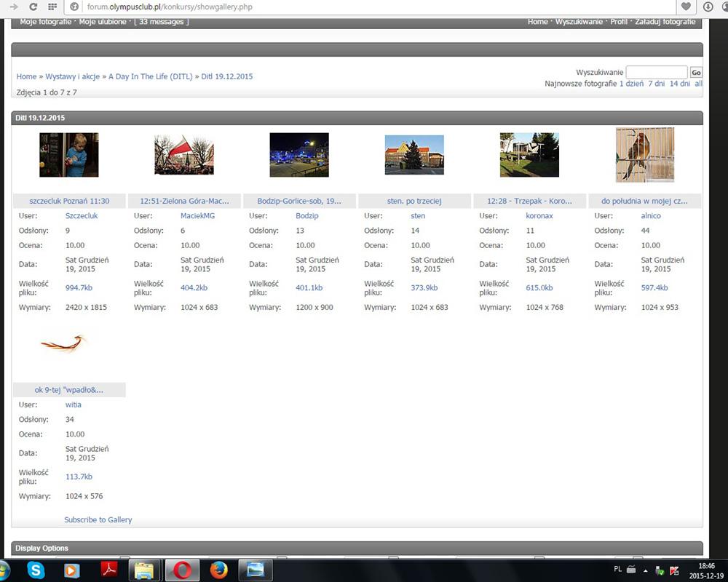
Task: Open user profile link MaciekMG
Action: (x=197, y=216)
